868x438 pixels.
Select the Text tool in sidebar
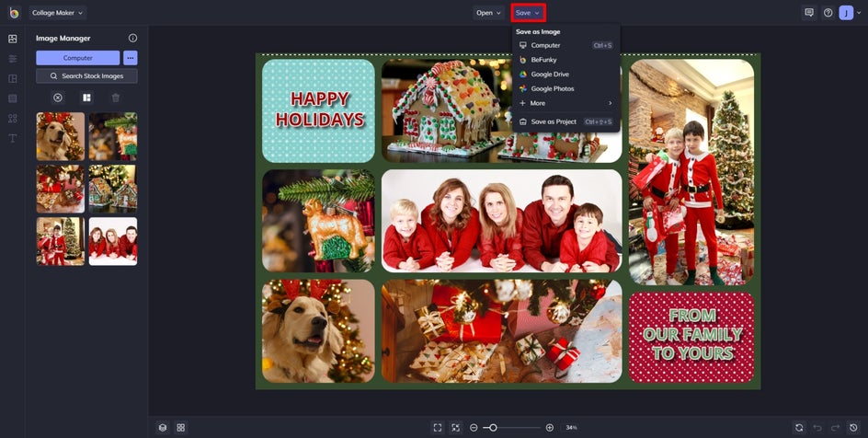pos(13,138)
